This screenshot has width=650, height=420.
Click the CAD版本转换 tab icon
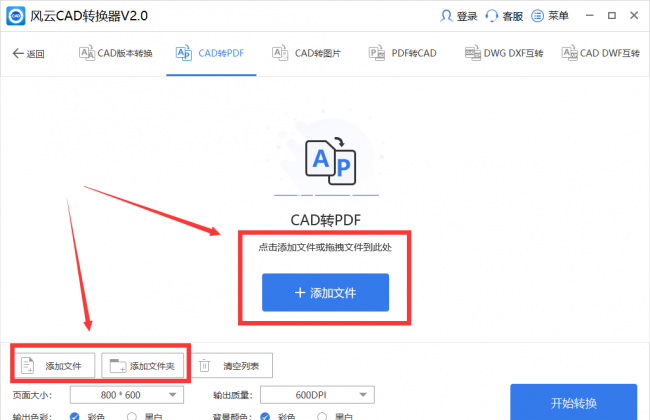click(87, 53)
